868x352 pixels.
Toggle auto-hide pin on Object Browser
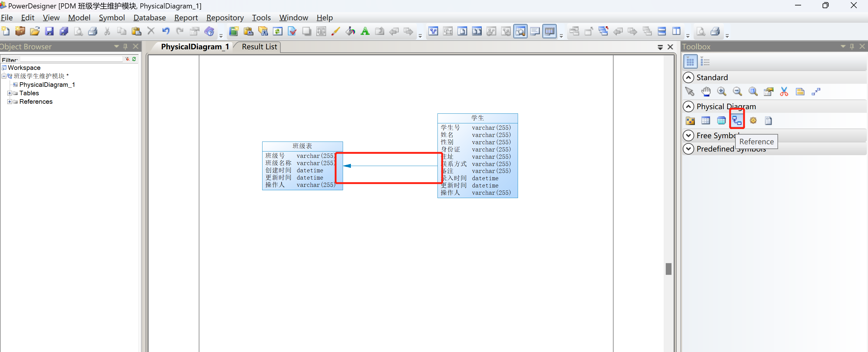(x=125, y=47)
